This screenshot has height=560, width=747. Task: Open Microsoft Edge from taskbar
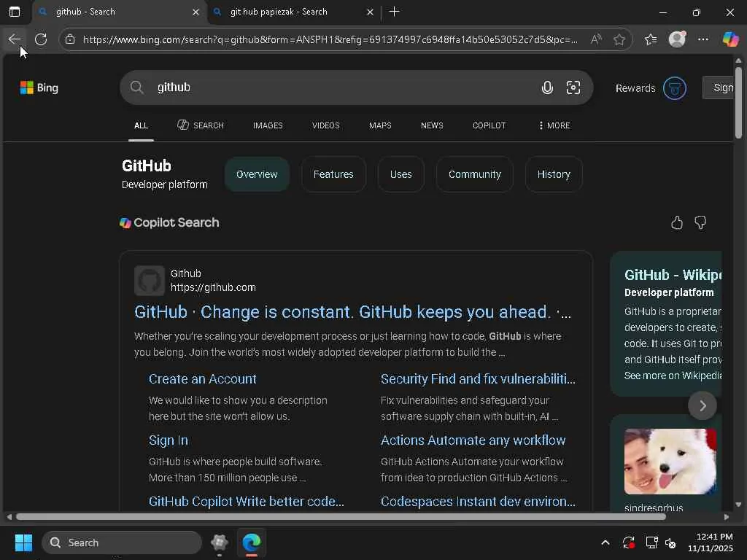[252, 542]
